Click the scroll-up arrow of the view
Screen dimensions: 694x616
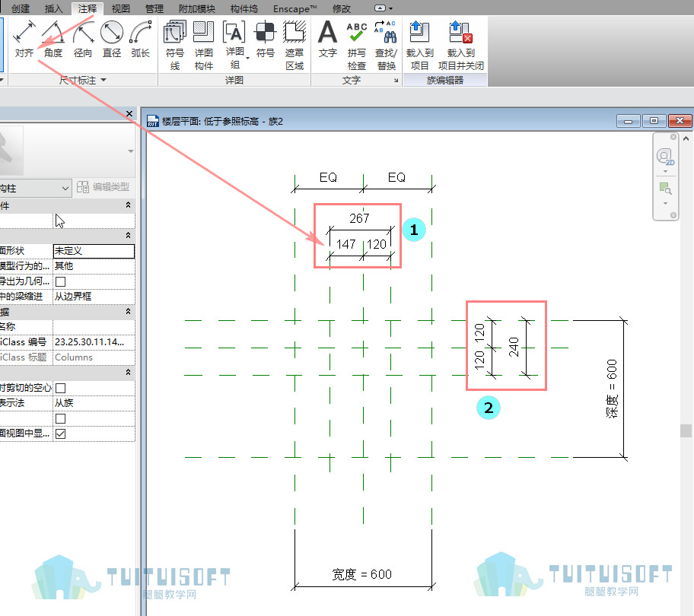(x=686, y=138)
